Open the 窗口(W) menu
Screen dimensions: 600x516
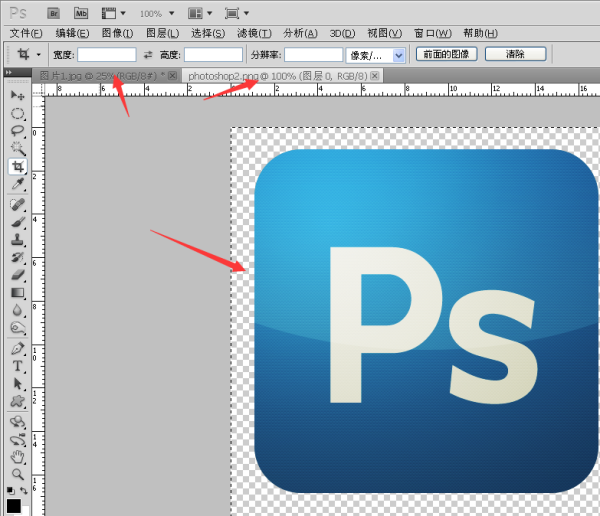pyautogui.click(x=433, y=33)
